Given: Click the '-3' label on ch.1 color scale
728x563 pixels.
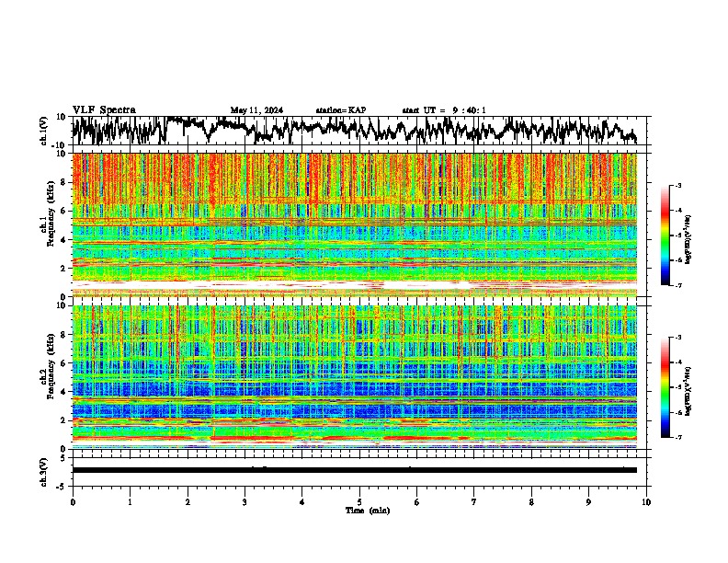Looking at the screenshot, I should (x=677, y=185).
